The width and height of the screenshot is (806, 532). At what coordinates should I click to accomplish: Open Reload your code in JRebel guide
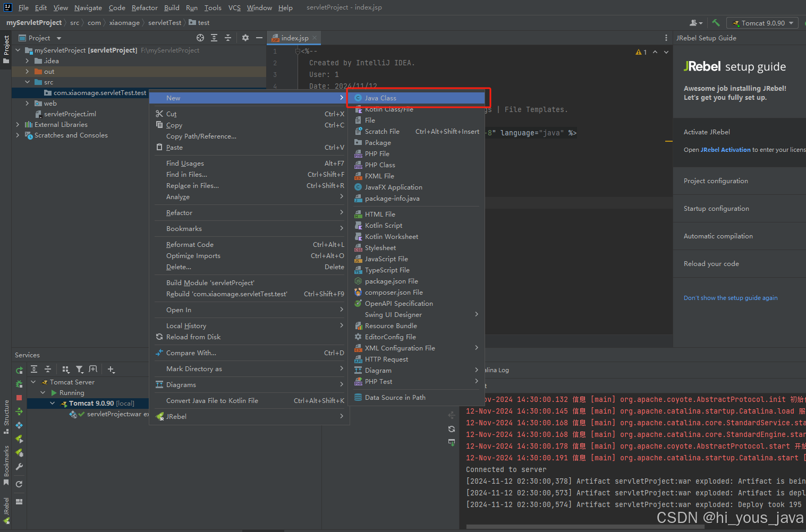[740, 263]
